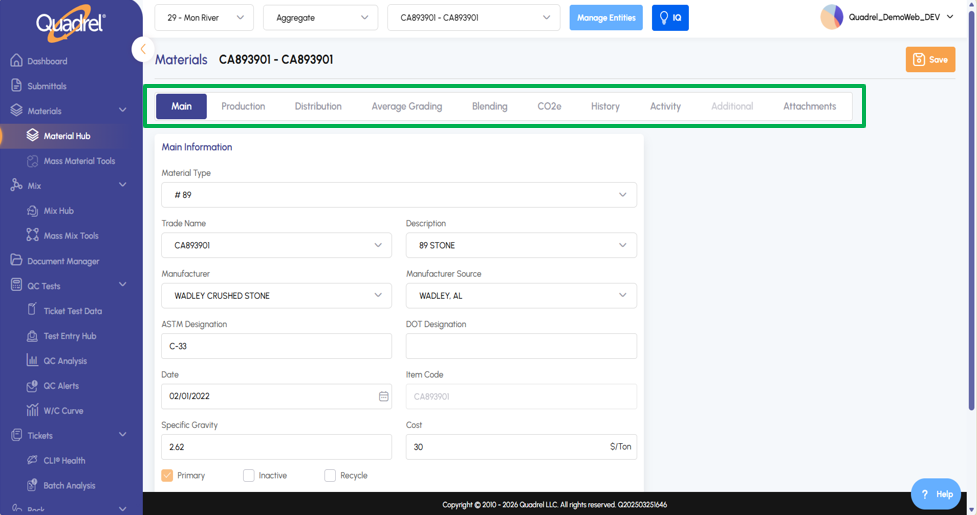
Task: Collapse the Tickets section chevron
Action: tap(123, 435)
